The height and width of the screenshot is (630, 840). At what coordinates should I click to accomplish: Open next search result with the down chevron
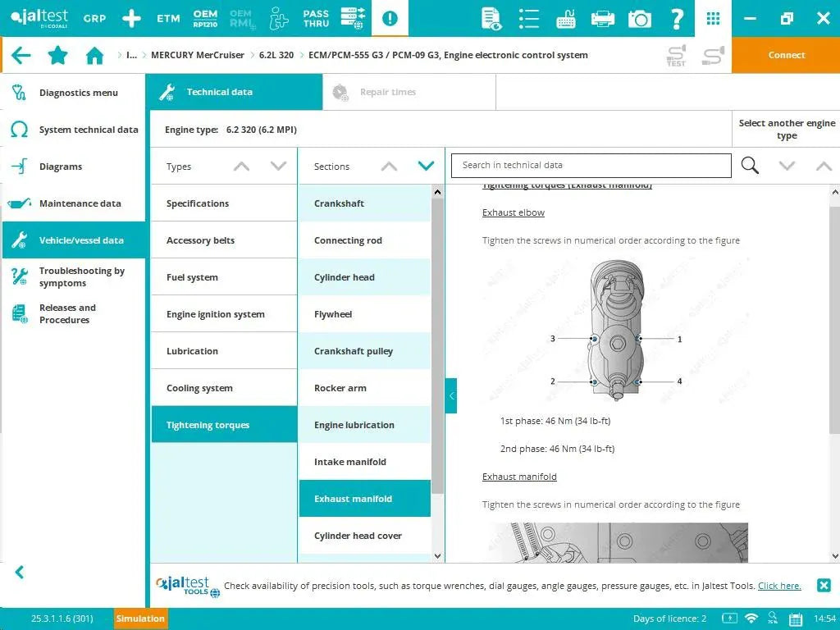[787, 165]
